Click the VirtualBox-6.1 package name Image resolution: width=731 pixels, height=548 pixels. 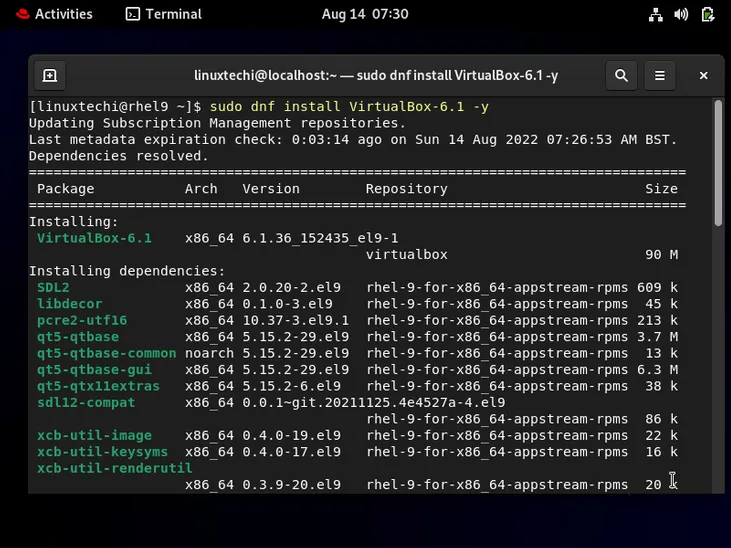point(94,238)
